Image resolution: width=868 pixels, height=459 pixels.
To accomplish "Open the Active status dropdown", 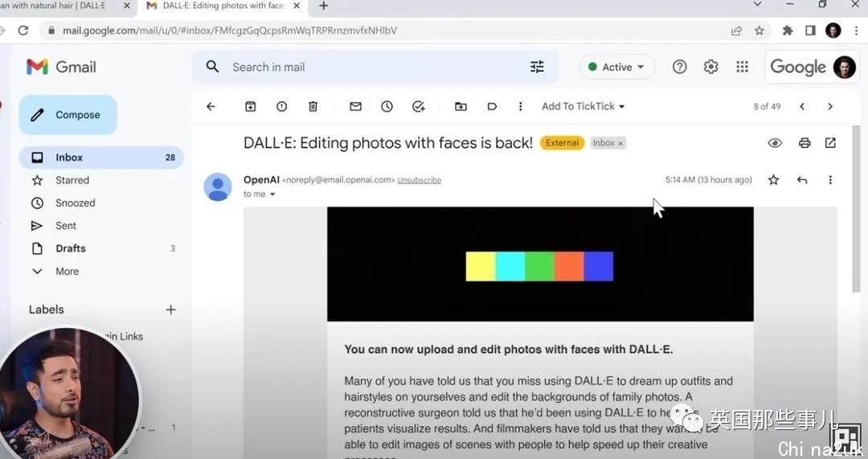I will (616, 67).
